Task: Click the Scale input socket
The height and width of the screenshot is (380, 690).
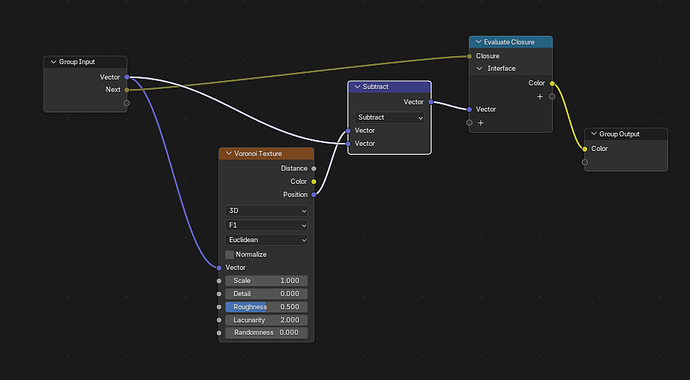Action: coord(219,281)
